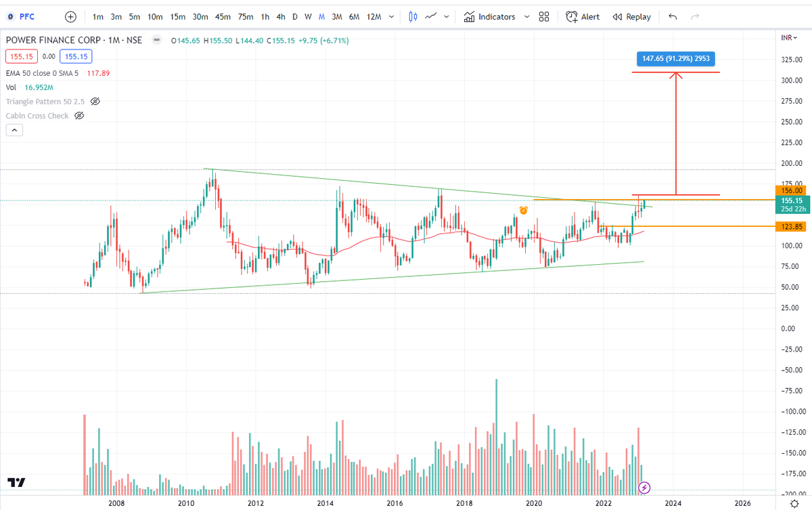Select the active monthly M interval
The height and width of the screenshot is (510, 812).
321,16
